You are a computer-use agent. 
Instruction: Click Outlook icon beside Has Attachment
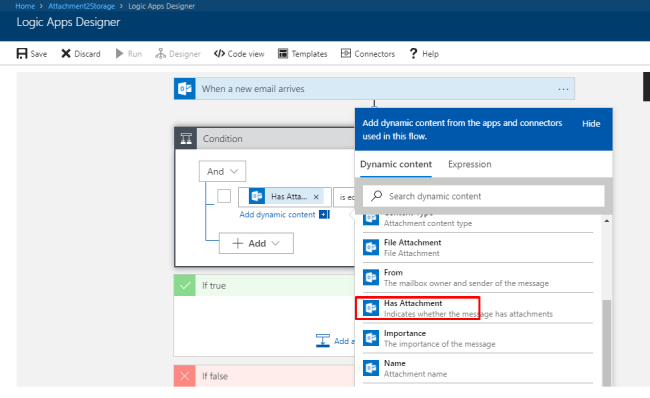click(x=371, y=308)
